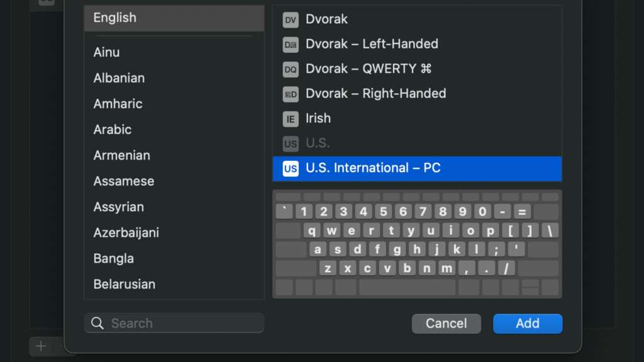Select Armenian in the language list

tap(122, 155)
